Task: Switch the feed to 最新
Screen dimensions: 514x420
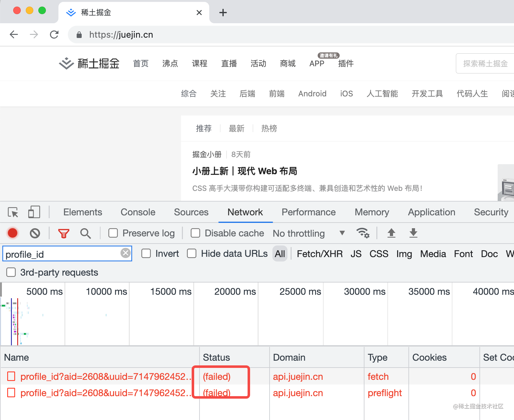Action: coord(237,128)
